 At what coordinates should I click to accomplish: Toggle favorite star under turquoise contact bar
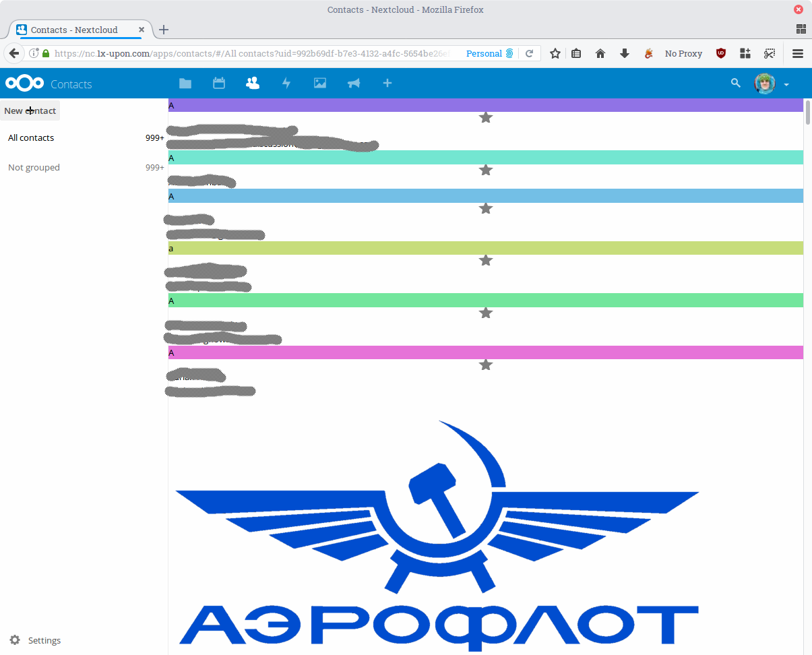click(486, 170)
